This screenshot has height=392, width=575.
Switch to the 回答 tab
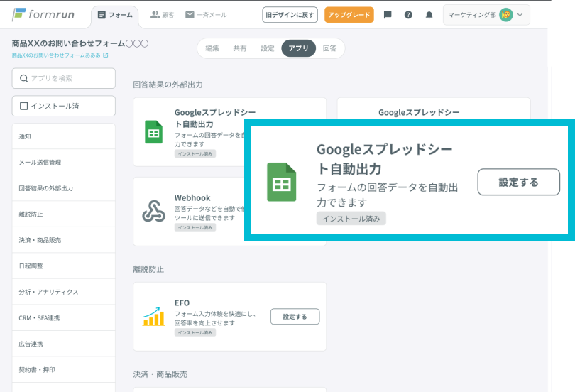coord(329,48)
